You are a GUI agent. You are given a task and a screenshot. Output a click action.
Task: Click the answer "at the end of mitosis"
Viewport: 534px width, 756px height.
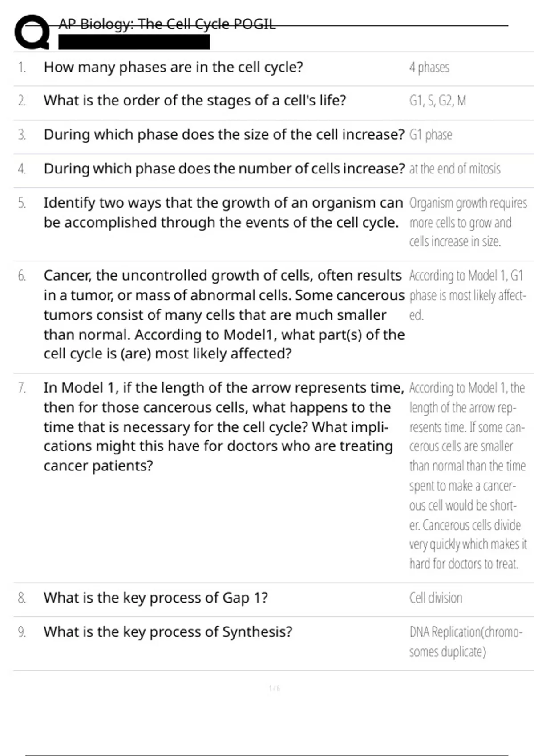click(x=454, y=169)
